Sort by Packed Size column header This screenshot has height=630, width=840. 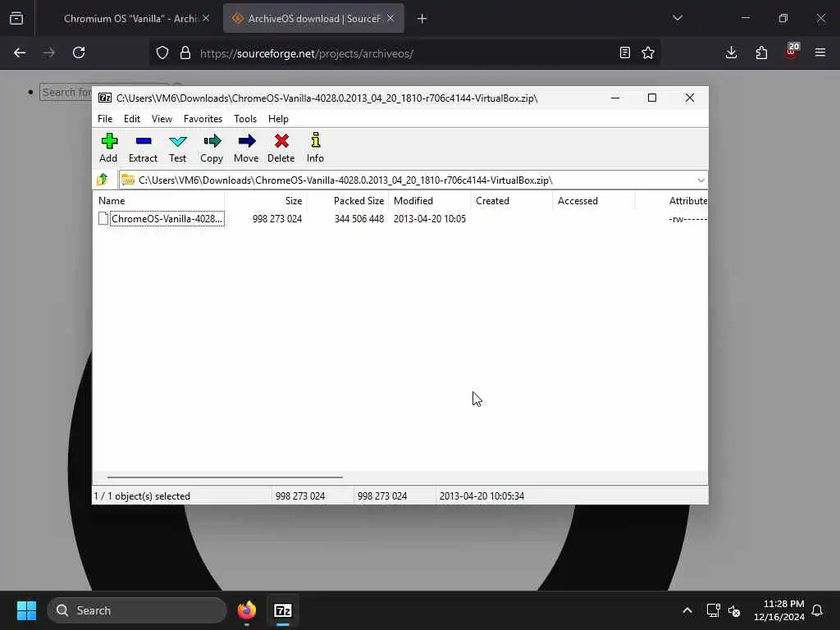point(348,201)
